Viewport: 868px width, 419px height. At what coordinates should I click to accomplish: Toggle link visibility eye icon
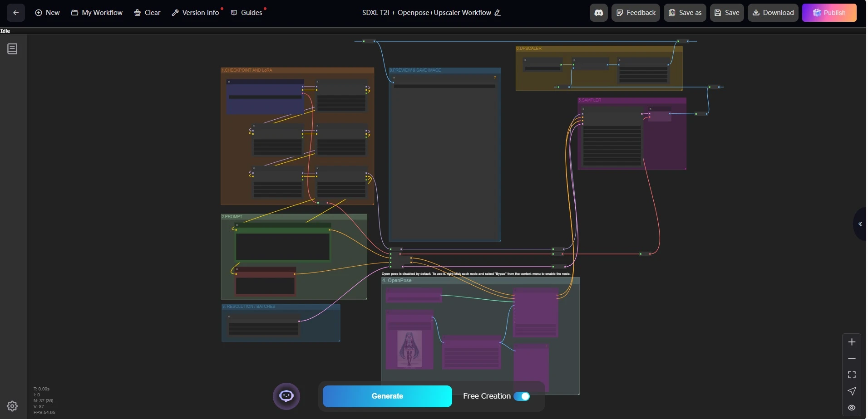tap(852, 407)
